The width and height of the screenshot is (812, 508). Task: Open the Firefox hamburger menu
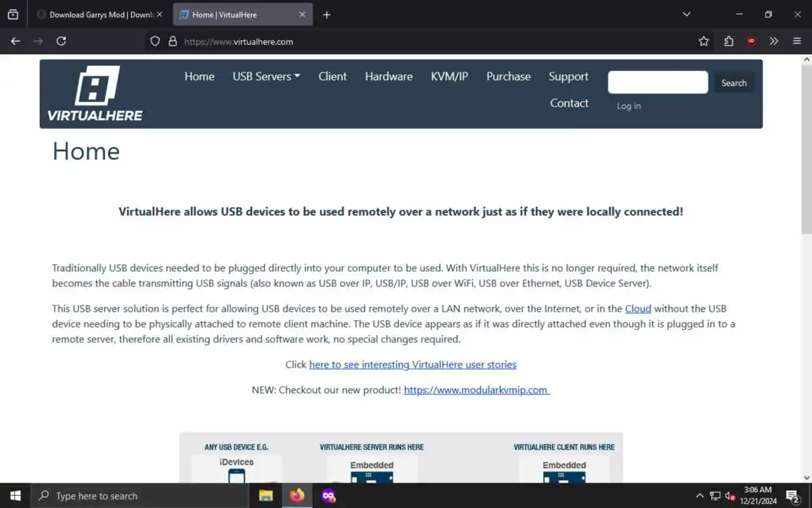point(797,41)
